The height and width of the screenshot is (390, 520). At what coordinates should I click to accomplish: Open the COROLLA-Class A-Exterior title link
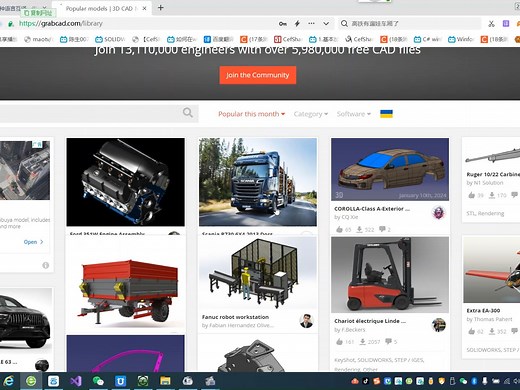tap(372, 209)
